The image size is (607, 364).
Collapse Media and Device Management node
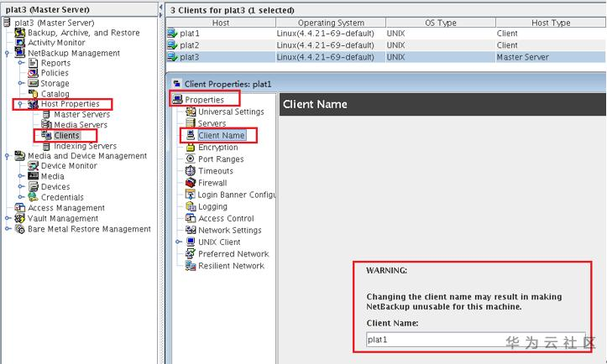coord(7,156)
